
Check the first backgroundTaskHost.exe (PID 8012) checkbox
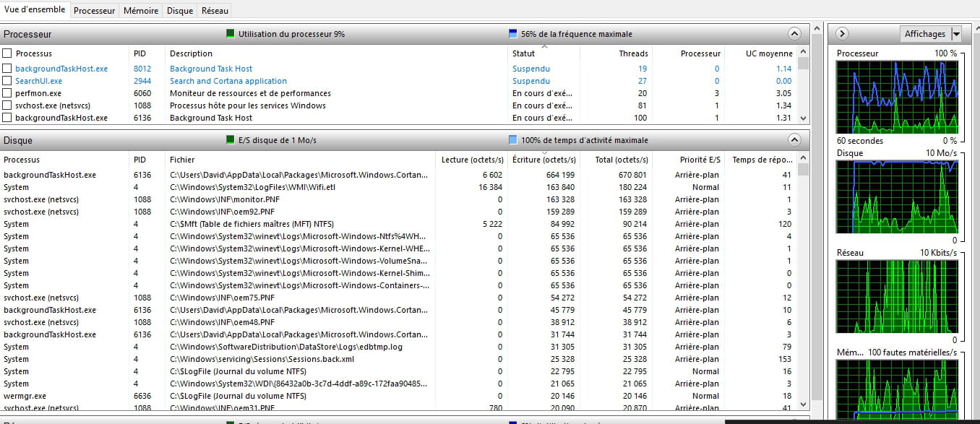coord(7,69)
